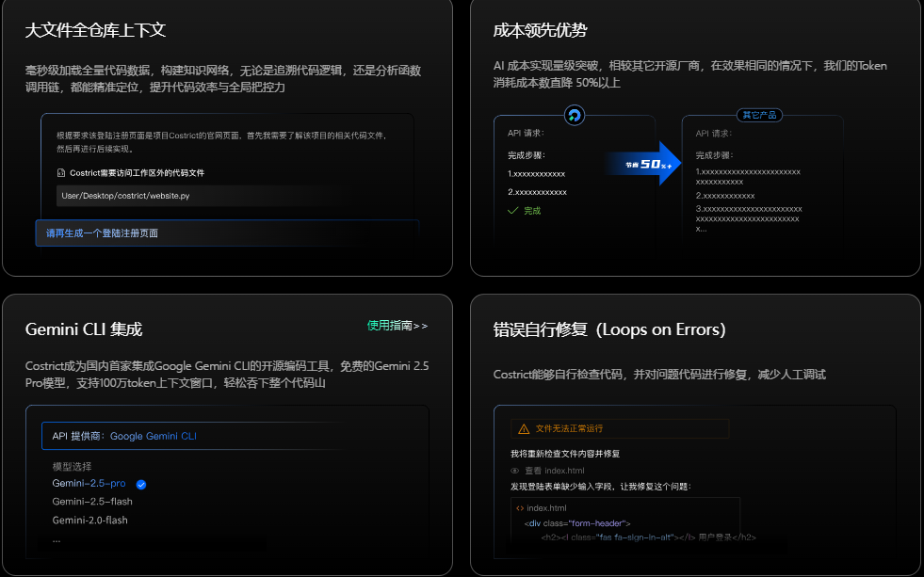Click the 3.xxxx step in the 其它产品 card

click(749, 218)
